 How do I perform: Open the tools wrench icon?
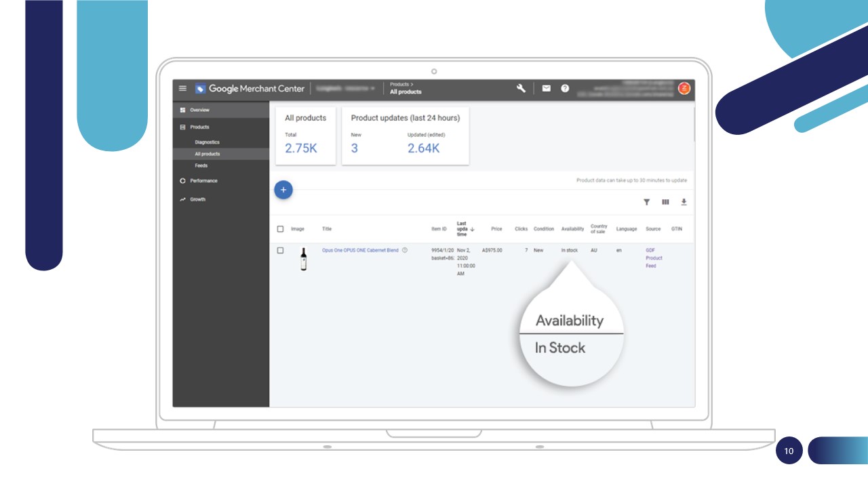click(x=521, y=89)
